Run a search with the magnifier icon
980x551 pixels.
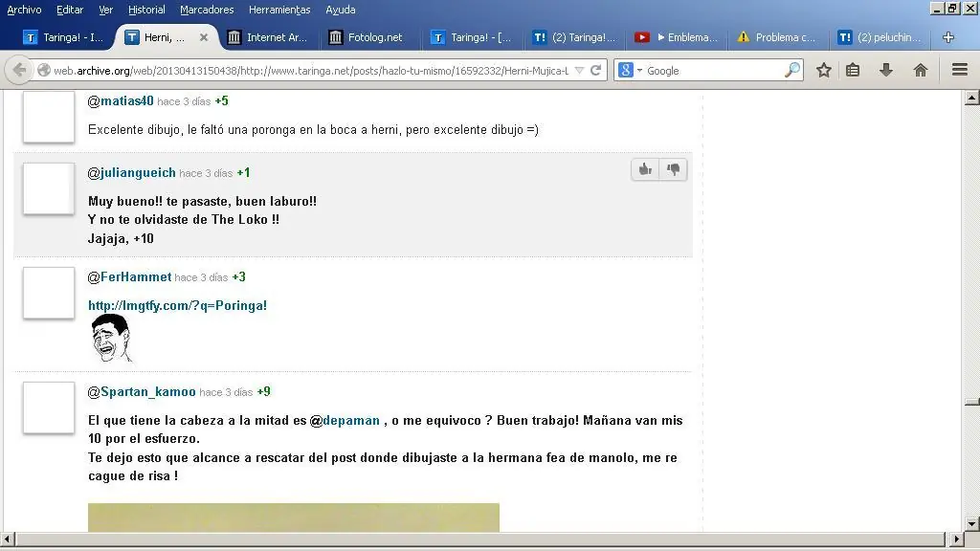(x=792, y=70)
